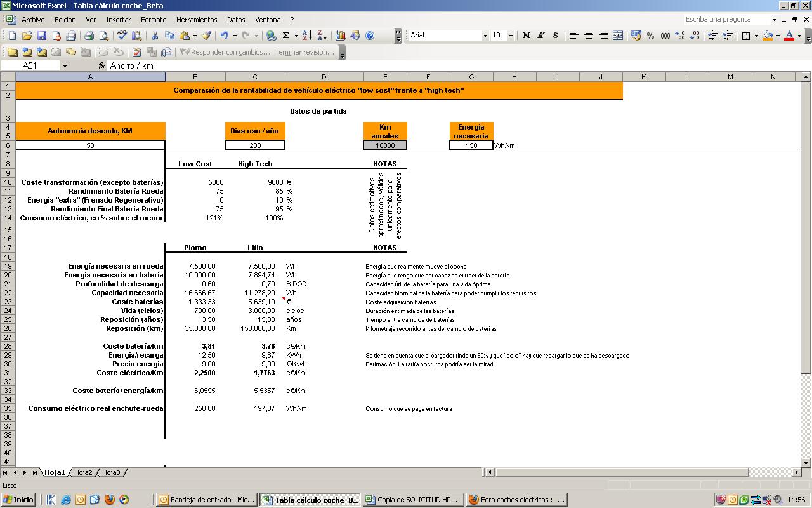This screenshot has width=812, height=508.
Task: Toggle left text alignment
Action: click(x=573, y=36)
